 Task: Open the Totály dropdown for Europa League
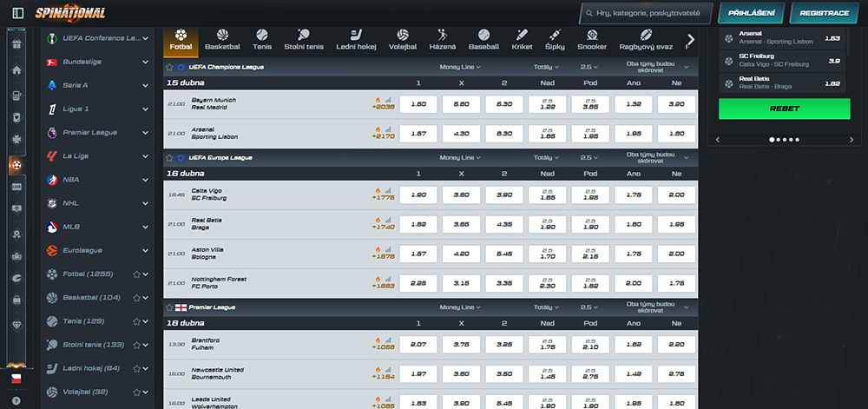(546, 158)
